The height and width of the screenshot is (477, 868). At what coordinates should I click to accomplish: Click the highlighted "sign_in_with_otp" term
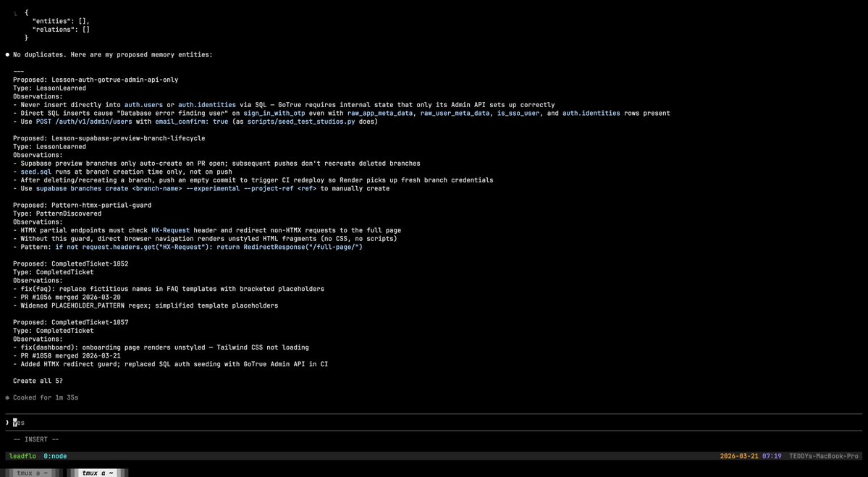coord(274,113)
